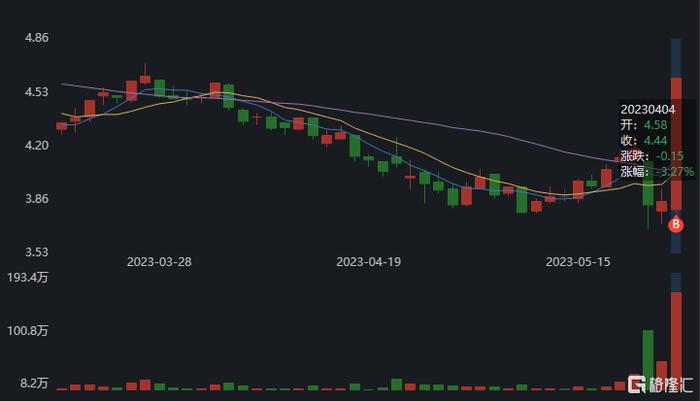Select the highest red candlestick with long wick
Image resolution: width=700 pixels, height=401 pixels.
click(x=145, y=74)
